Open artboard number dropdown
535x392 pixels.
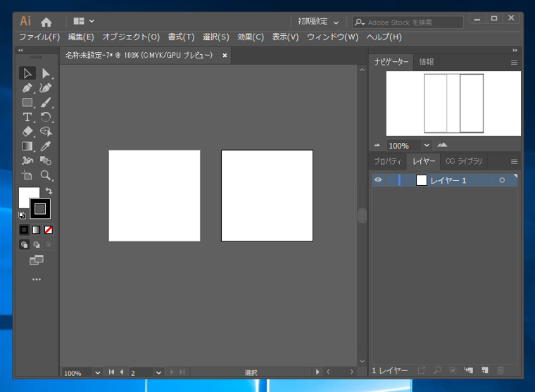point(158,372)
